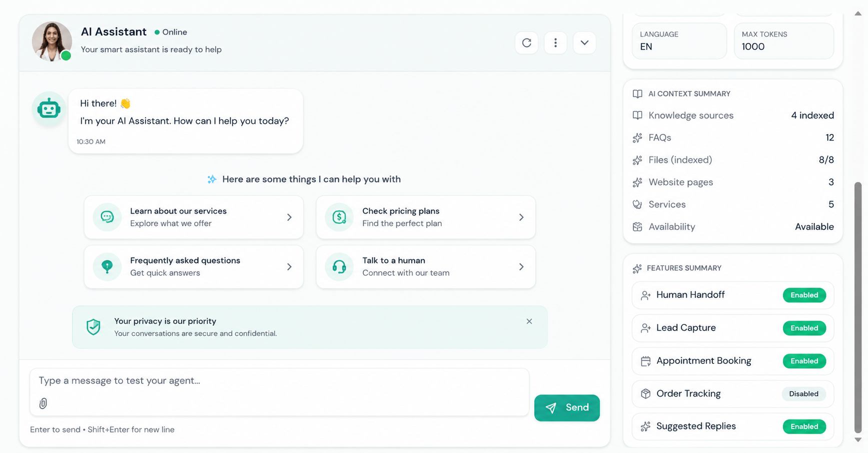Click the Availability row icon

click(x=637, y=227)
